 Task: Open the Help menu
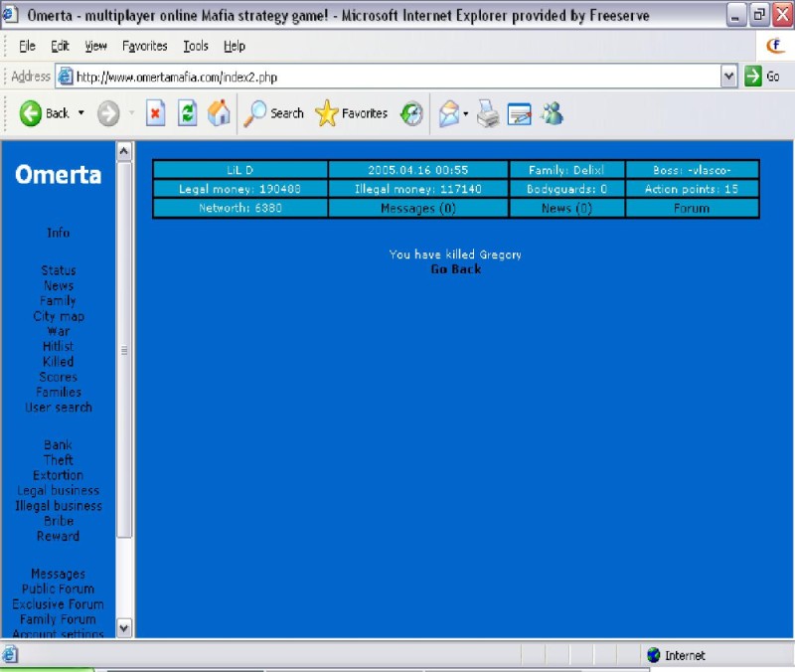(235, 46)
